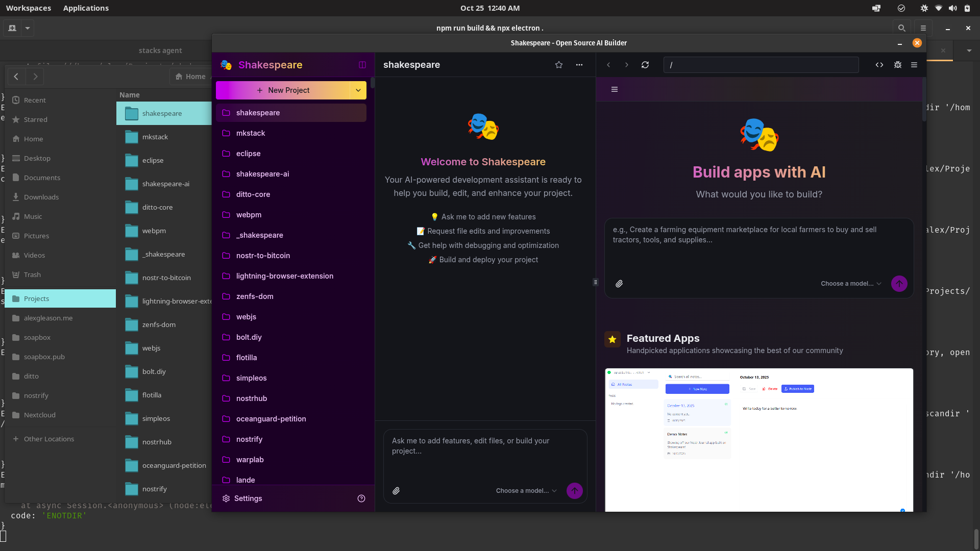The image size is (980, 551).
Task: Switch preview to code view
Action: pyautogui.click(x=879, y=65)
